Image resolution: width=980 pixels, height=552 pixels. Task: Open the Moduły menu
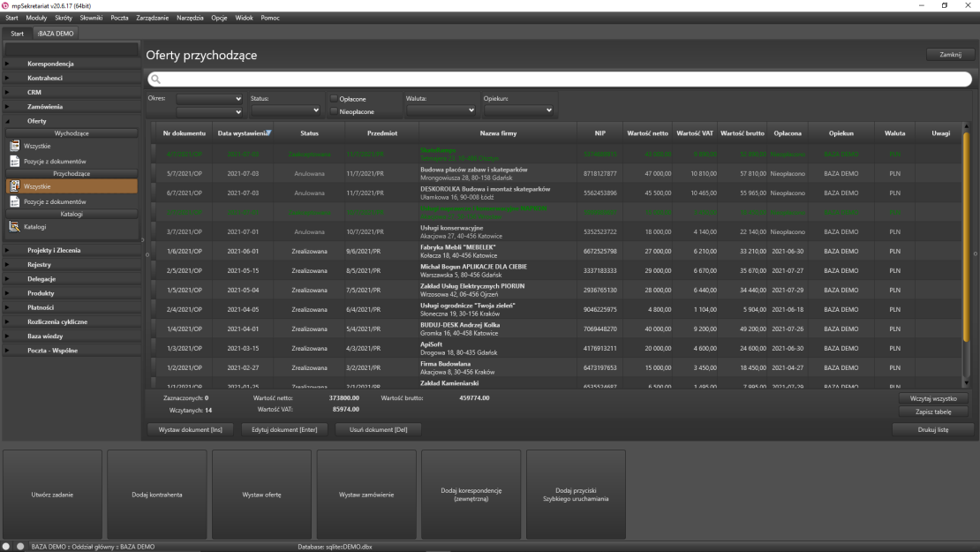pyautogui.click(x=36, y=19)
